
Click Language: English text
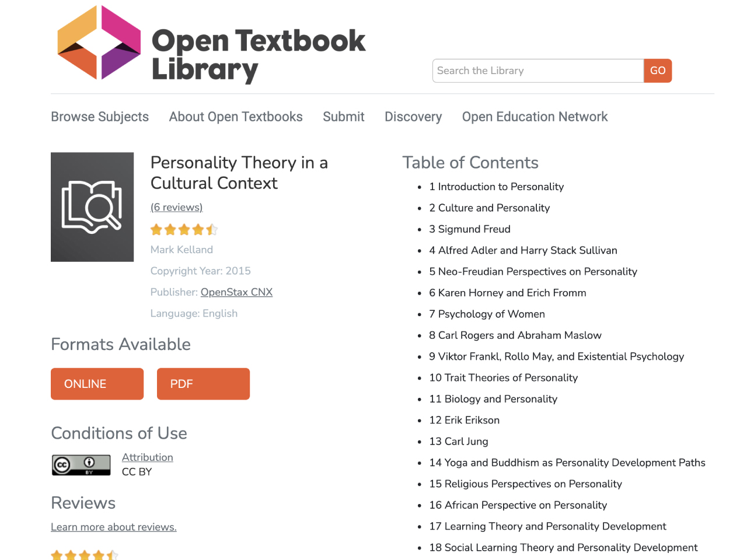tap(194, 313)
